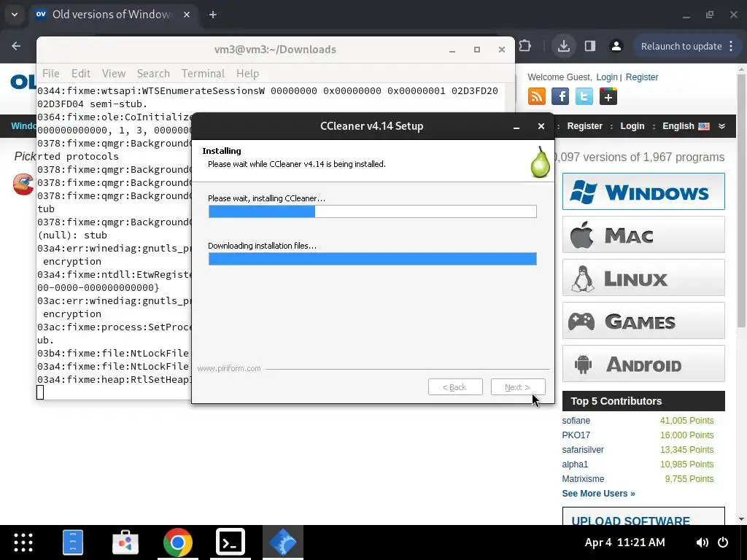This screenshot has width=747, height=560.
Task: Open contributor safarisilver's profile
Action: coord(583,449)
